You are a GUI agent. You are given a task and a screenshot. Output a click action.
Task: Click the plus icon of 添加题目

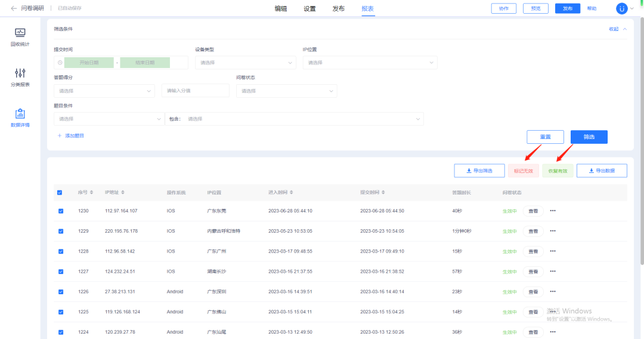pos(60,135)
